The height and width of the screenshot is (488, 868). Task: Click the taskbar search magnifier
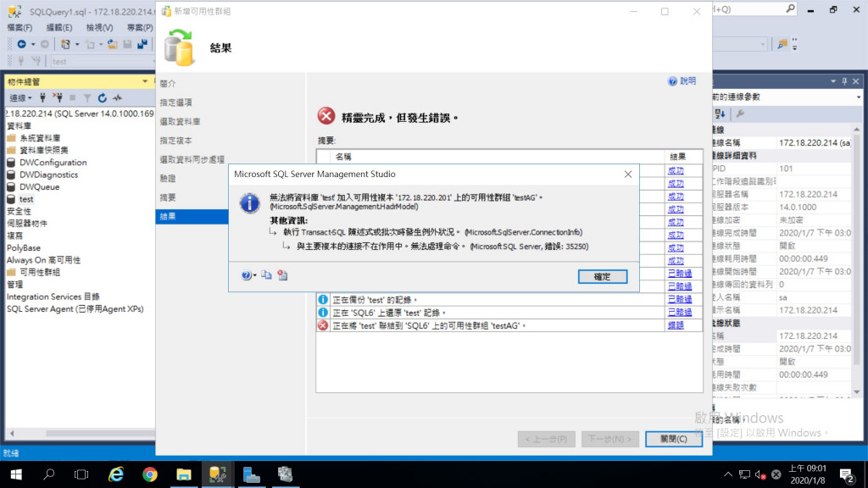click(48, 474)
